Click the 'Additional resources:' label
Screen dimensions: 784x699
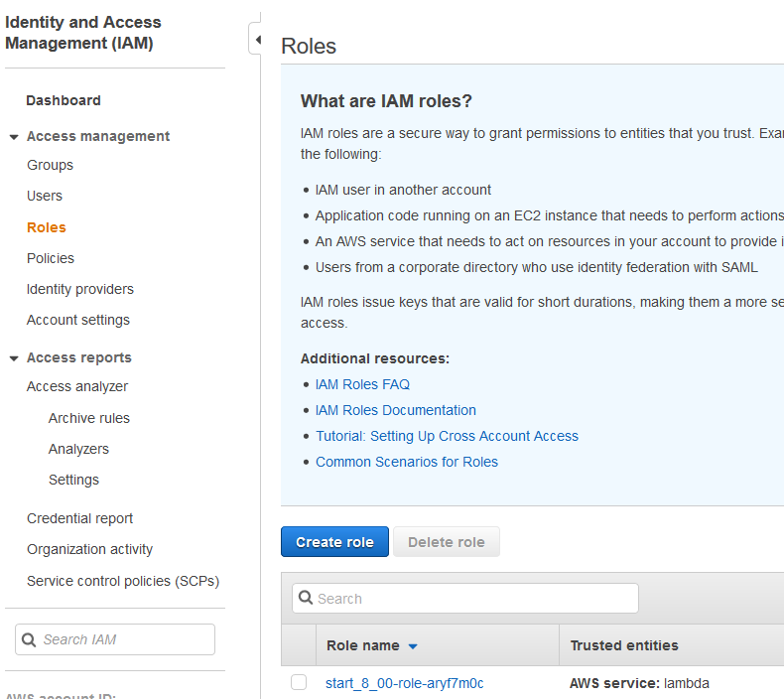click(375, 358)
